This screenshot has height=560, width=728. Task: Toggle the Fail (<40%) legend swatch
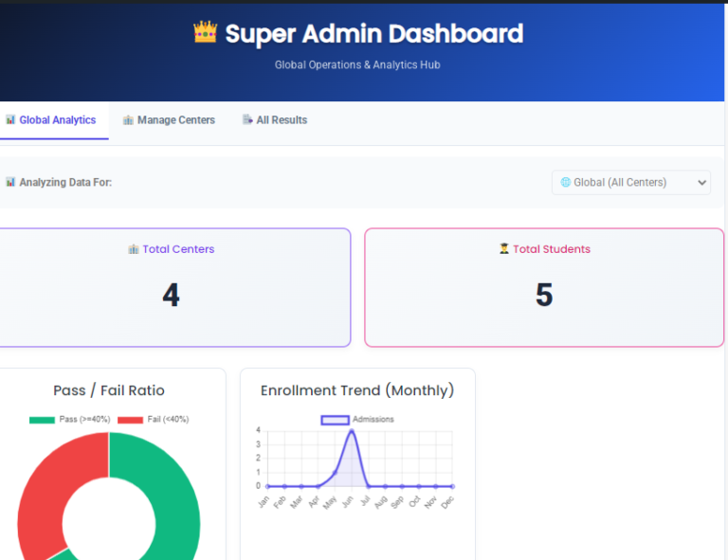point(131,420)
